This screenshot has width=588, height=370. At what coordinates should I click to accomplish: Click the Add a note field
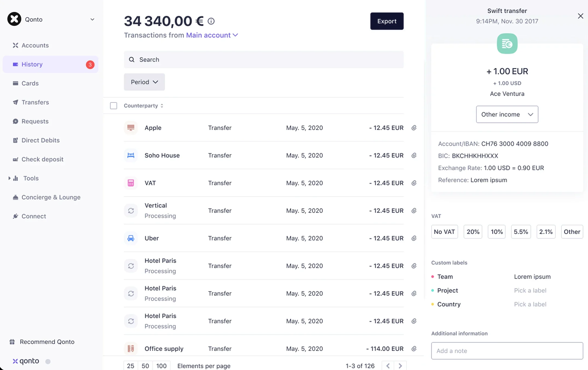click(507, 351)
